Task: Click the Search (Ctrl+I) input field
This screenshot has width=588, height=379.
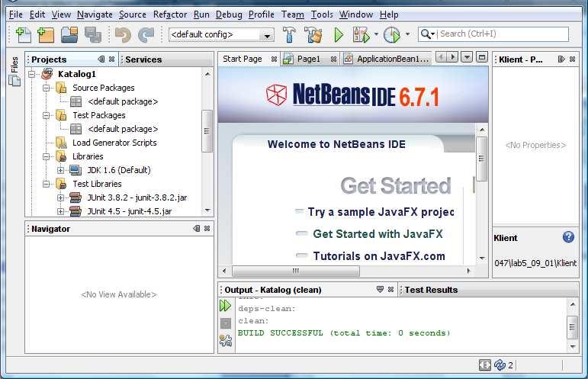Action: pos(503,34)
